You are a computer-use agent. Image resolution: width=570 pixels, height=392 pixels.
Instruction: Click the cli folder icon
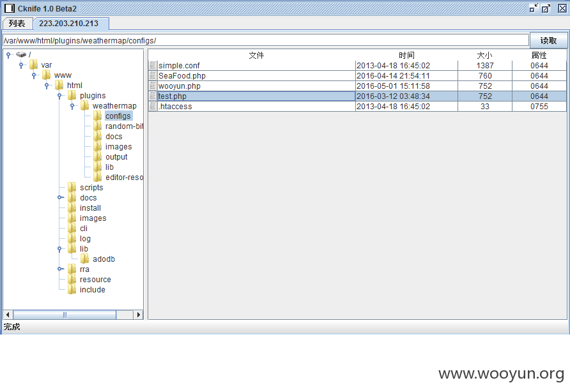pos(72,228)
